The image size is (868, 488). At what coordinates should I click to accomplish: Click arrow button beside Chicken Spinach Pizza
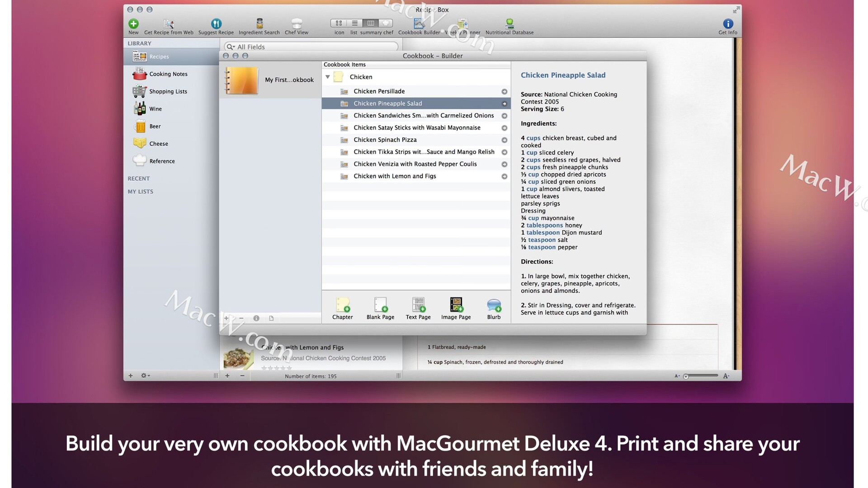[x=504, y=140]
